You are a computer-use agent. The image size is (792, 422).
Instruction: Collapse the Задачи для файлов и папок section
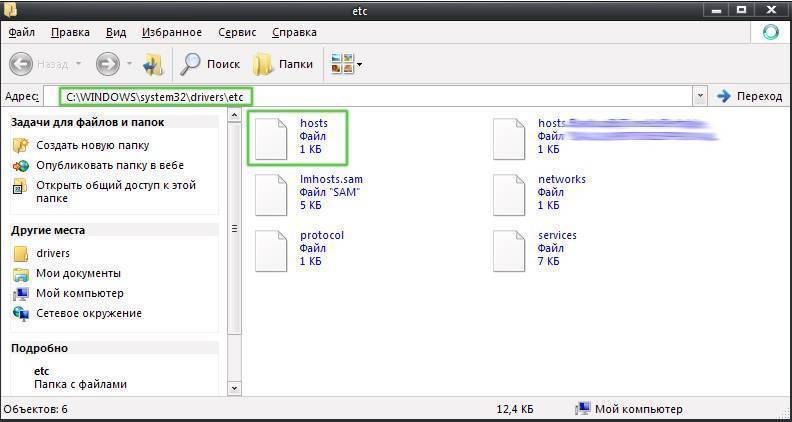pyautogui.click(x=114, y=122)
